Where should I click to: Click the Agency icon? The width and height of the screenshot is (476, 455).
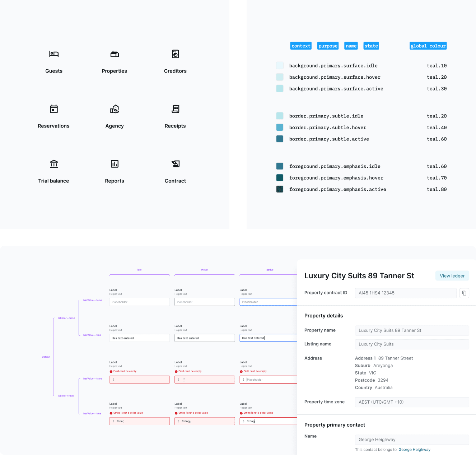(115, 109)
